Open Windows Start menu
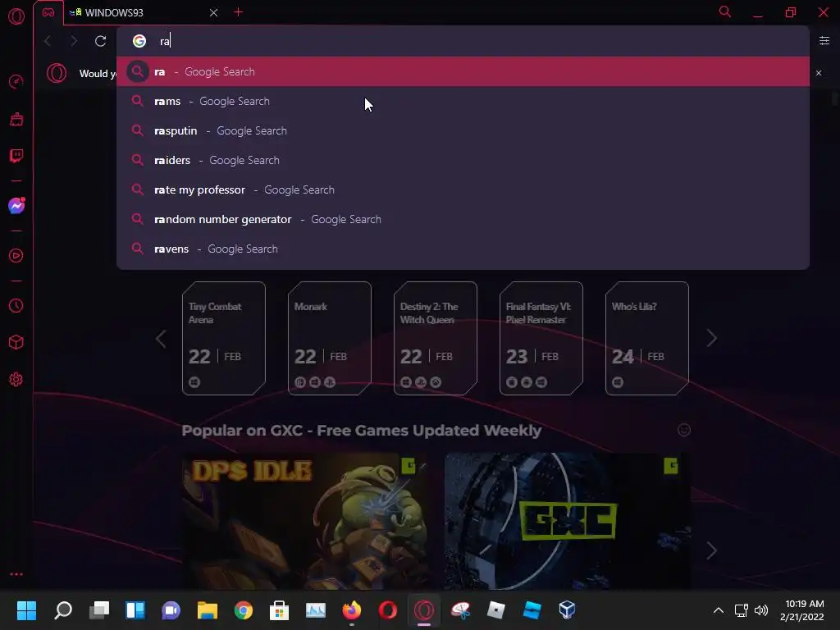 point(26,609)
